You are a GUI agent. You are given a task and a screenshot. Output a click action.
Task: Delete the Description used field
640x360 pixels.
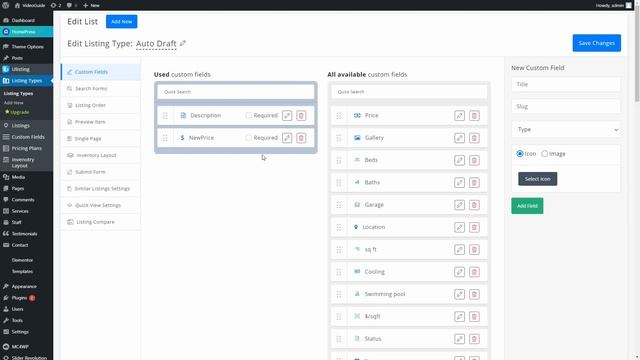point(301,116)
